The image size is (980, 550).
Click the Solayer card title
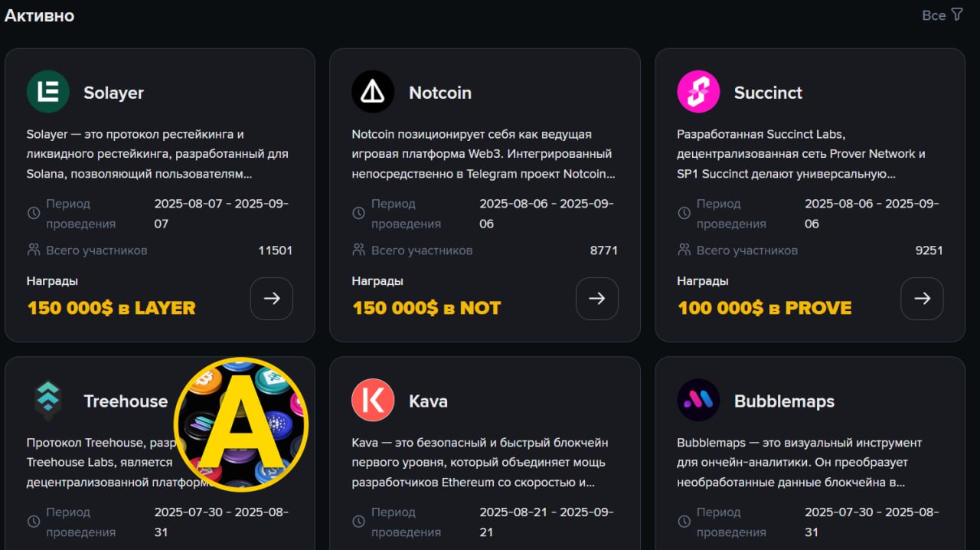click(113, 93)
